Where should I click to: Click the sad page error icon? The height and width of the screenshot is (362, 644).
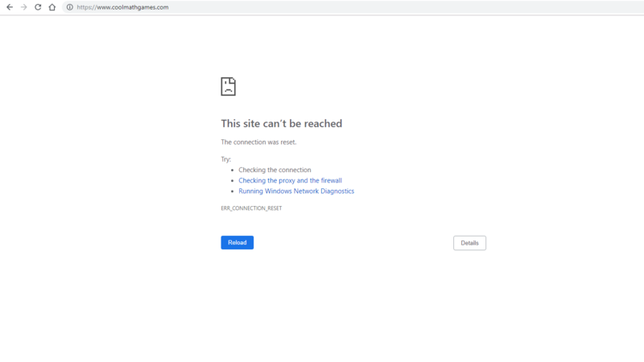tap(229, 86)
